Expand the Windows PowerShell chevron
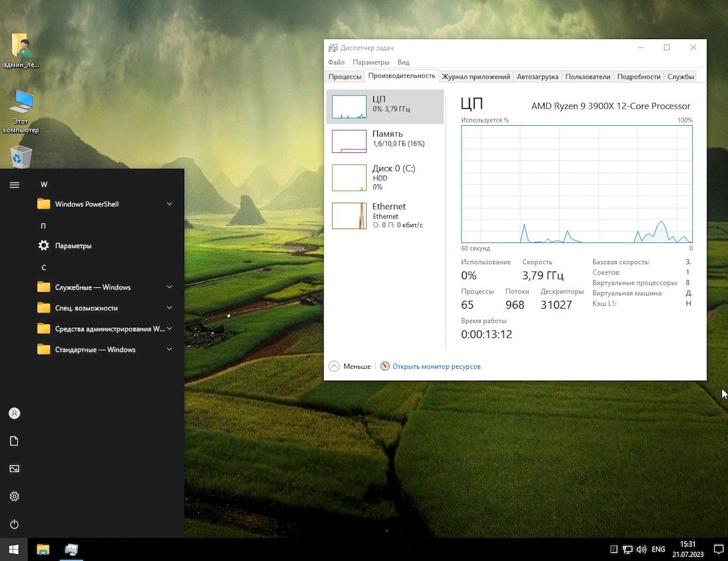Viewport: 728px width, 561px height. (x=169, y=204)
